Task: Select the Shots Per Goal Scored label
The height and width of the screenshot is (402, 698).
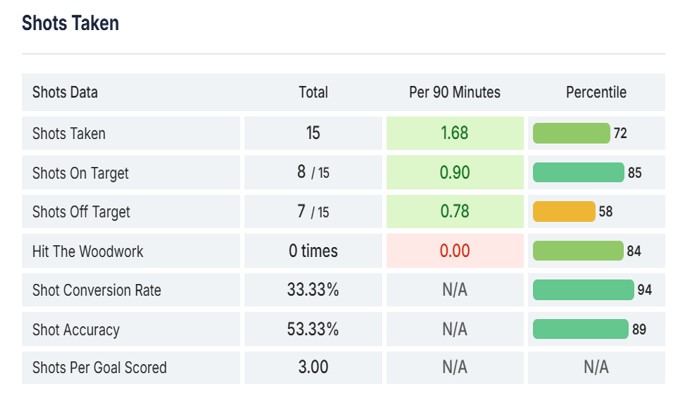Action: click(99, 367)
